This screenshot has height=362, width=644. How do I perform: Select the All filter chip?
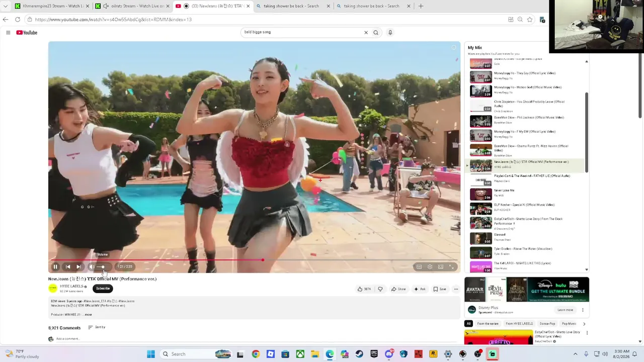(x=468, y=324)
